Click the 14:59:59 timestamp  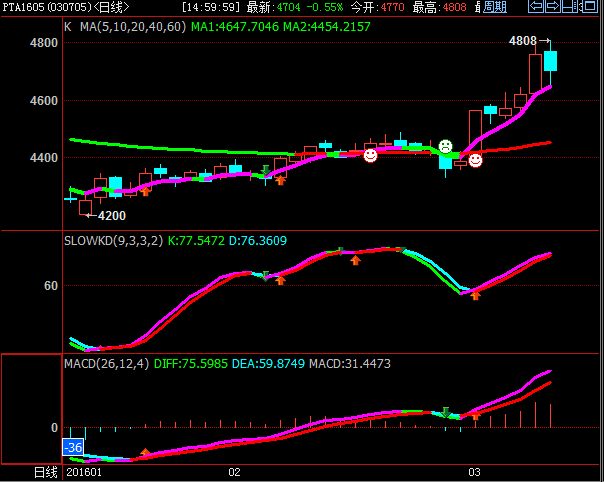pyautogui.click(x=211, y=7)
